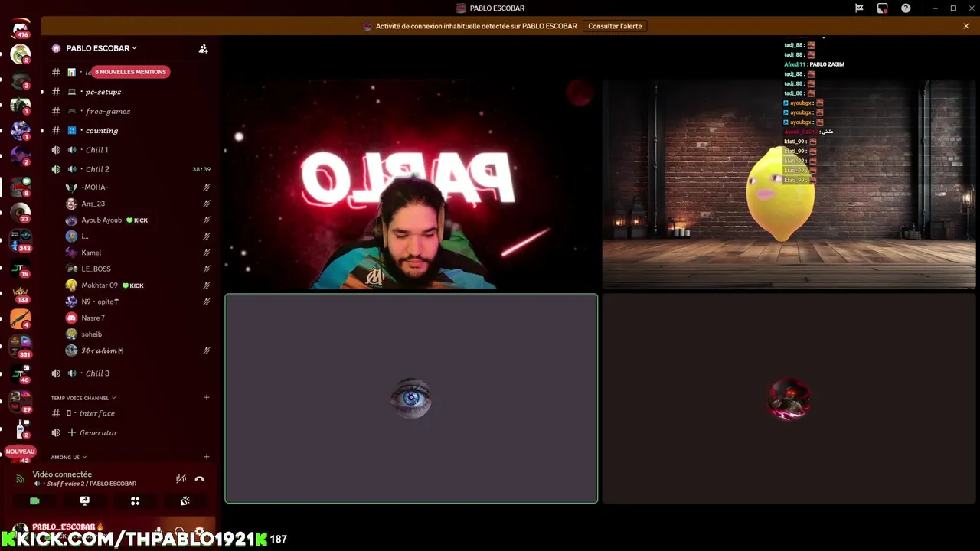Focus the blue eye avatar tile
This screenshot has height=551, width=980.
pyautogui.click(x=411, y=399)
